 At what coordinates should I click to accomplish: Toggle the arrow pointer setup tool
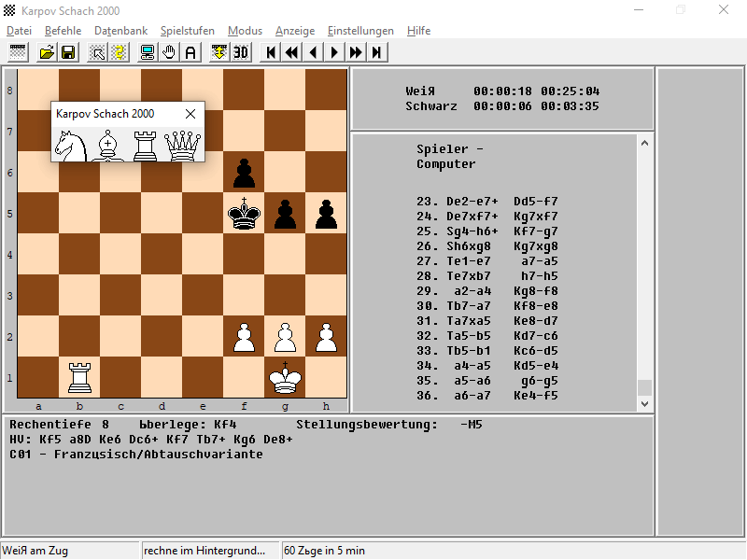coord(98,52)
